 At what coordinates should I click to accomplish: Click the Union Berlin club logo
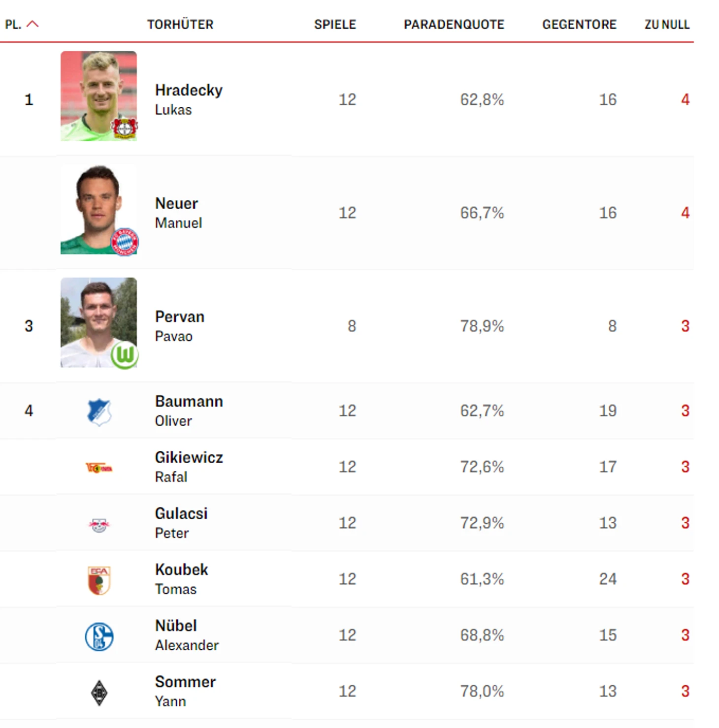click(x=99, y=468)
